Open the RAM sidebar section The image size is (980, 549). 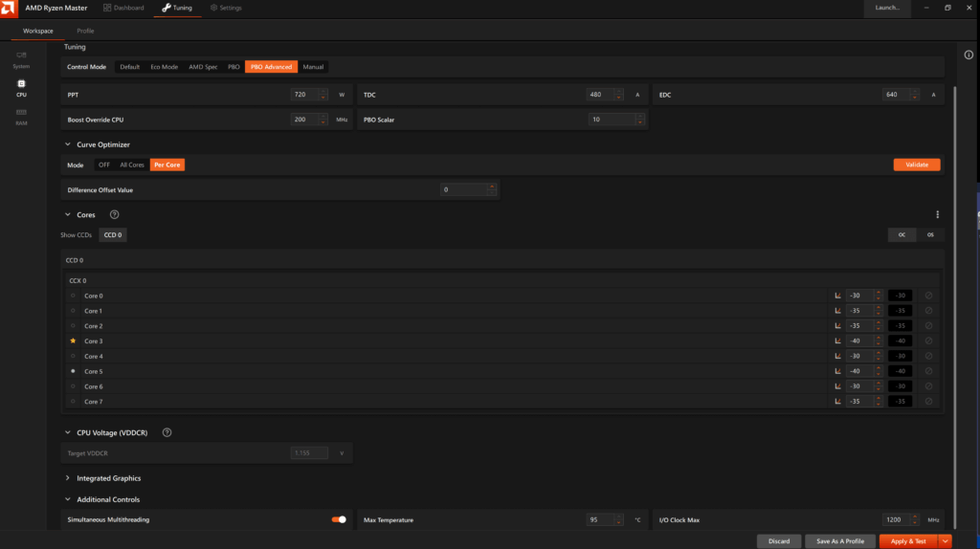[21, 117]
